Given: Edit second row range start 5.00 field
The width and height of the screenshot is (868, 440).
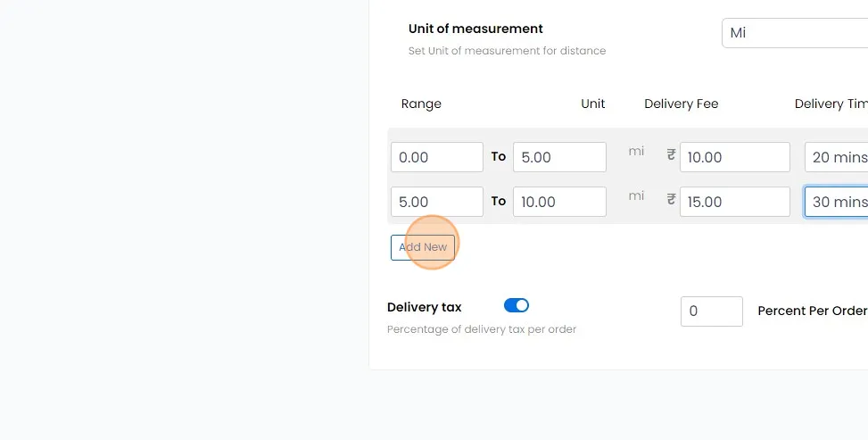Looking at the screenshot, I should tap(437, 202).
